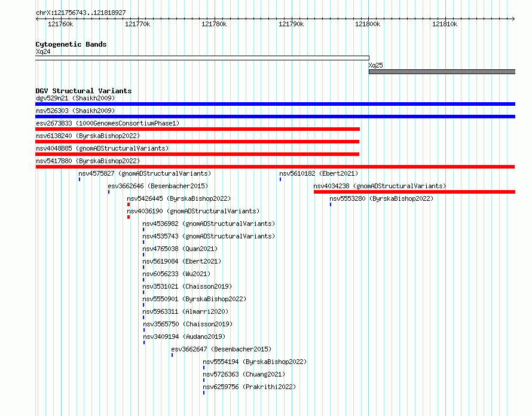Open esv2673833 (1000GenomesConsortiumPhase1) variant
Screen dimensions: 532x416
[x=108, y=123]
